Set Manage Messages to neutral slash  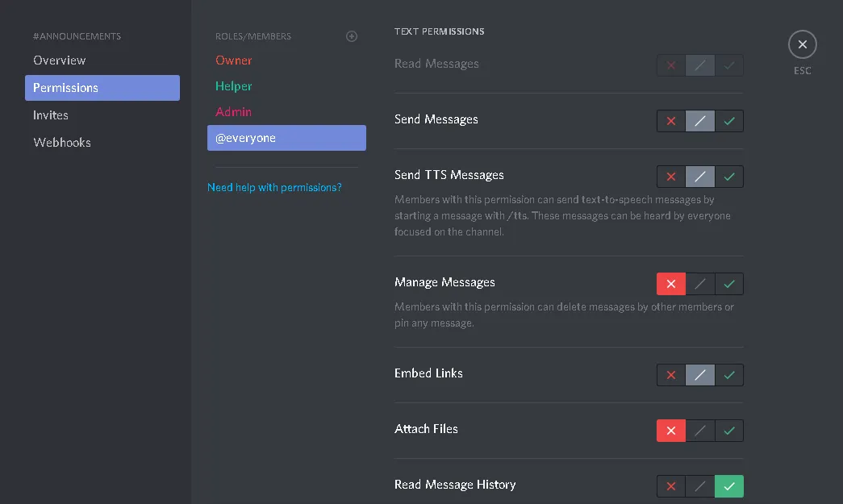[x=700, y=284]
